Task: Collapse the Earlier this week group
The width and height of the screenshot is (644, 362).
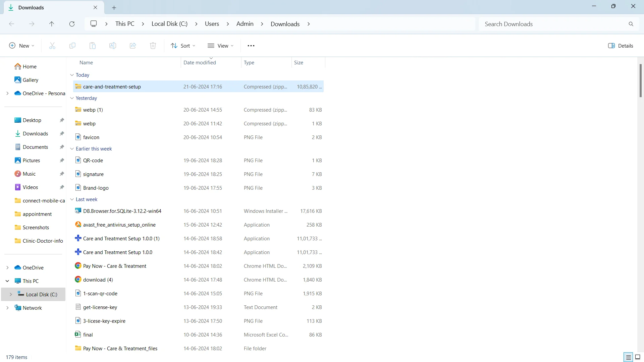Action: point(72,149)
